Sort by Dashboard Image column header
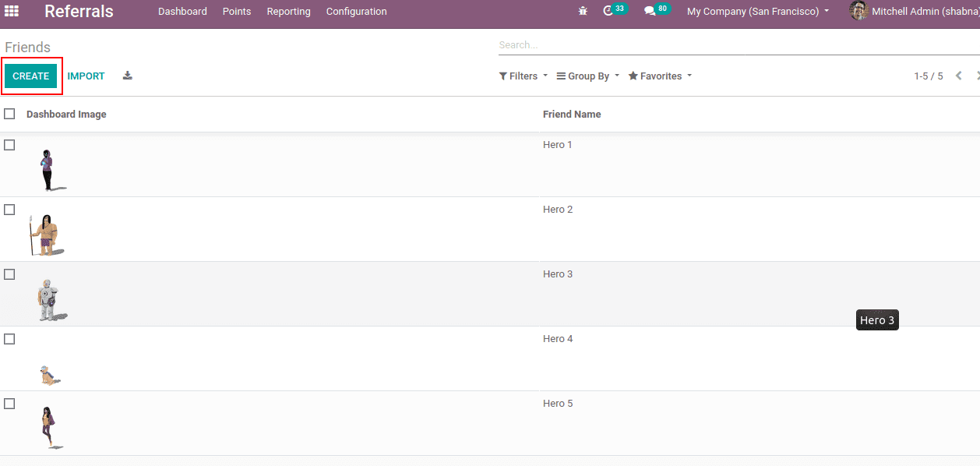The width and height of the screenshot is (980, 466). [66, 115]
